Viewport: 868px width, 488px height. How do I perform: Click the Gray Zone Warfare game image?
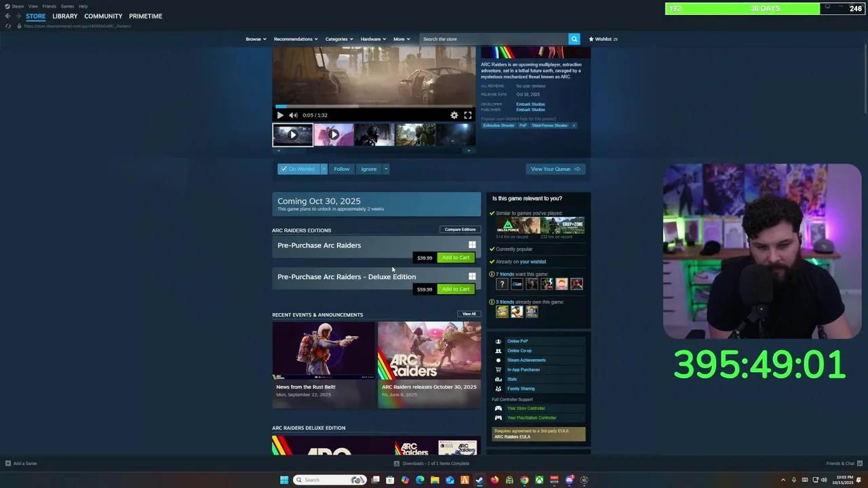(x=562, y=226)
